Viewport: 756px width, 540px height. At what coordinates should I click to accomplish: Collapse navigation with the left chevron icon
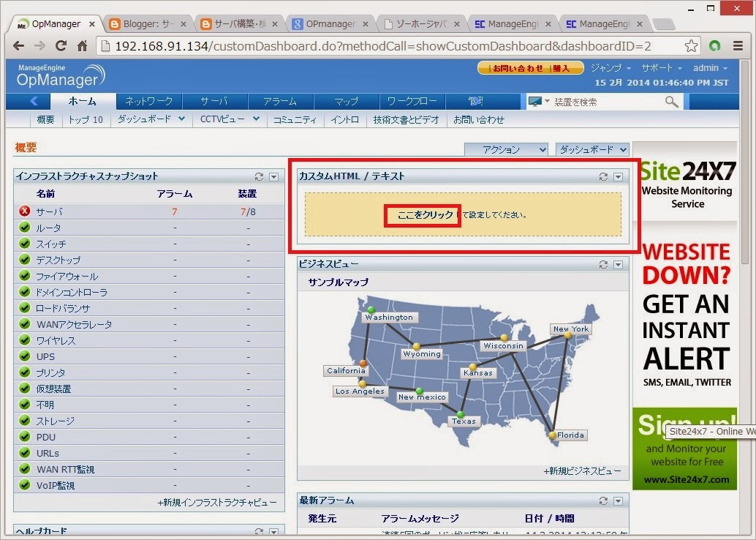coord(34,101)
